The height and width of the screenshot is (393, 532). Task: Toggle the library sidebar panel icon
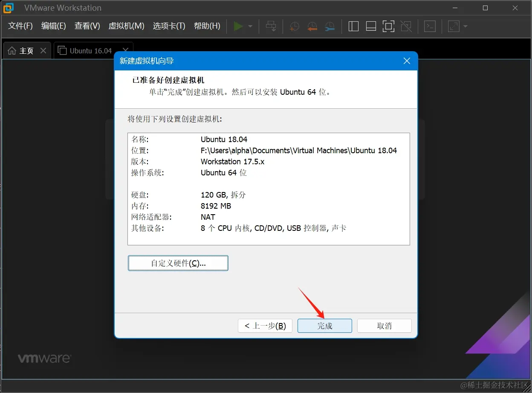[353, 26]
